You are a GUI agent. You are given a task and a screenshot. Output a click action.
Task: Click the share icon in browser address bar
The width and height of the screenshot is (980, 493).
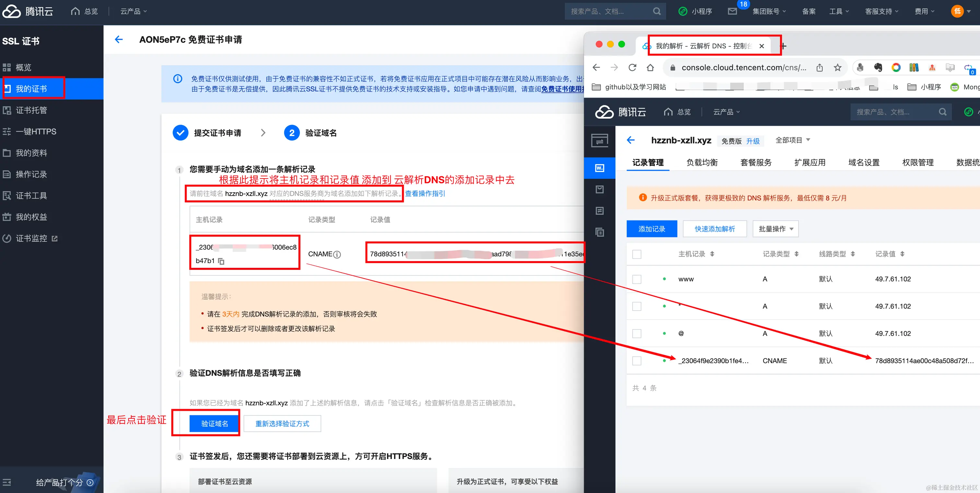click(820, 68)
